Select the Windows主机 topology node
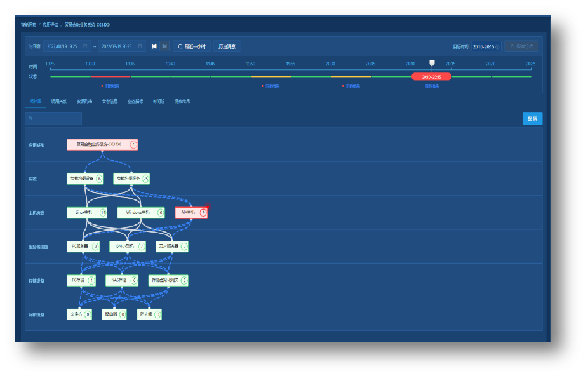The image size is (588, 378). click(x=137, y=213)
